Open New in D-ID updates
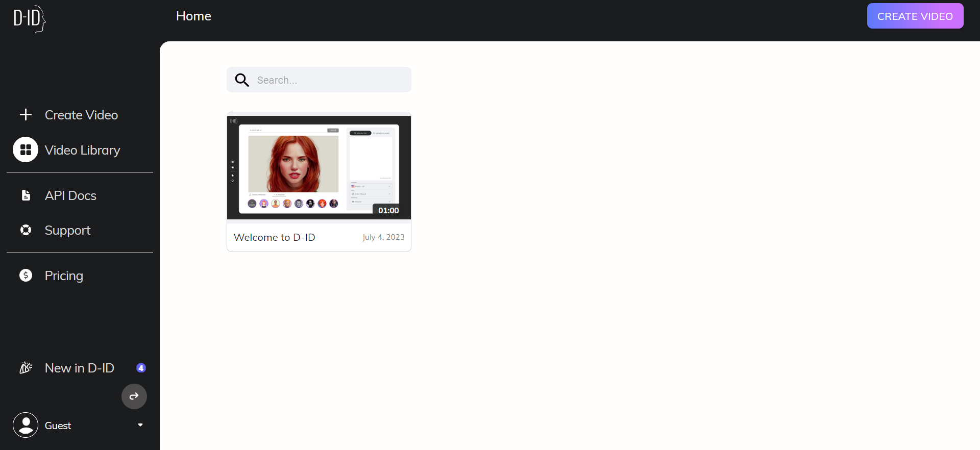This screenshot has width=980, height=450. tap(80, 368)
